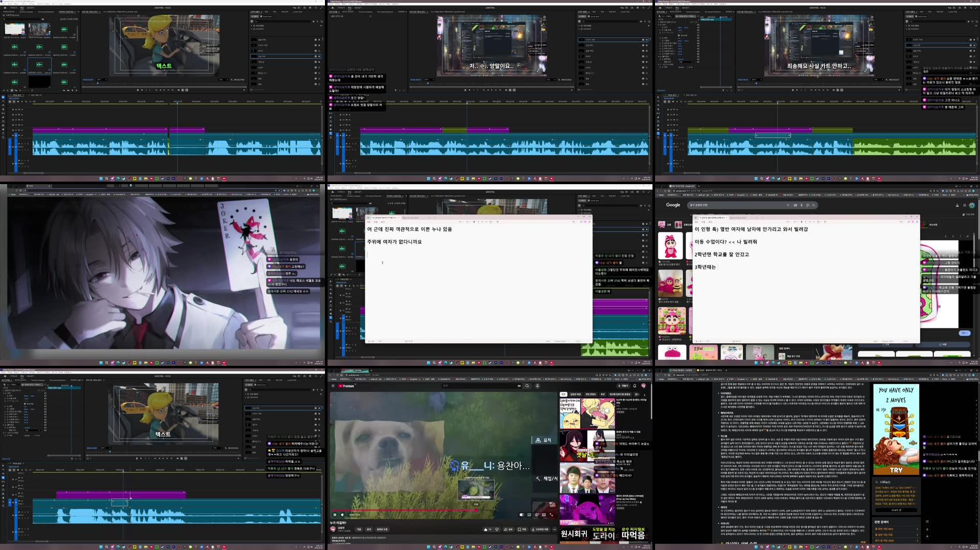Viewport: 980px width, 550px height.
Task: Select the first YouTube filter chip
Action: [x=563, y=394]
